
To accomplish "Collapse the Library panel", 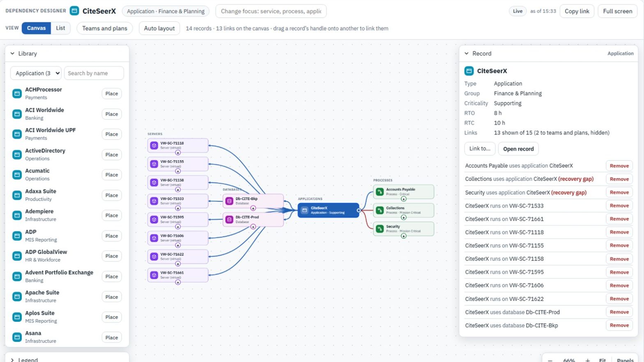I will pyautogui.click(x=12, y=53).
